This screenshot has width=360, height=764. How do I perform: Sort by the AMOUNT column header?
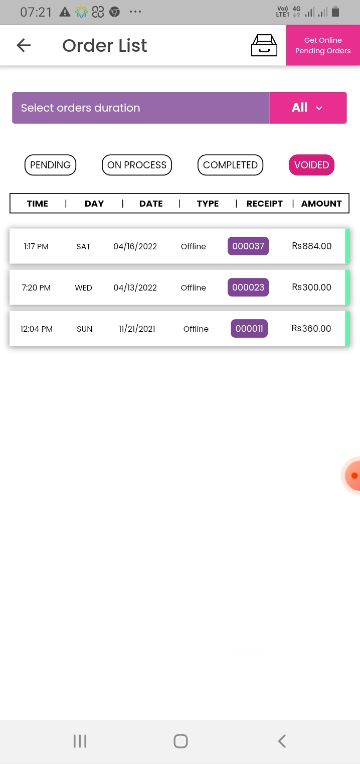pyautogui.click(x=322, y=204)
